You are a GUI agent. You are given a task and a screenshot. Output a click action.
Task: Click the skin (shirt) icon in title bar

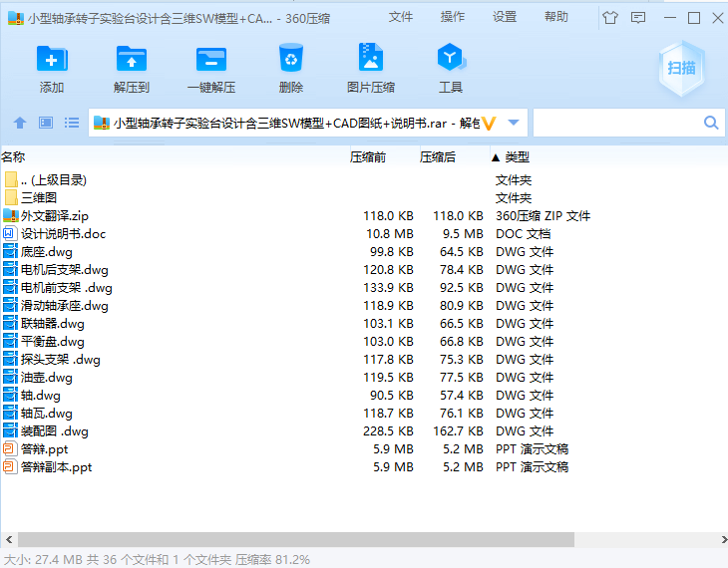pos(610,18)
